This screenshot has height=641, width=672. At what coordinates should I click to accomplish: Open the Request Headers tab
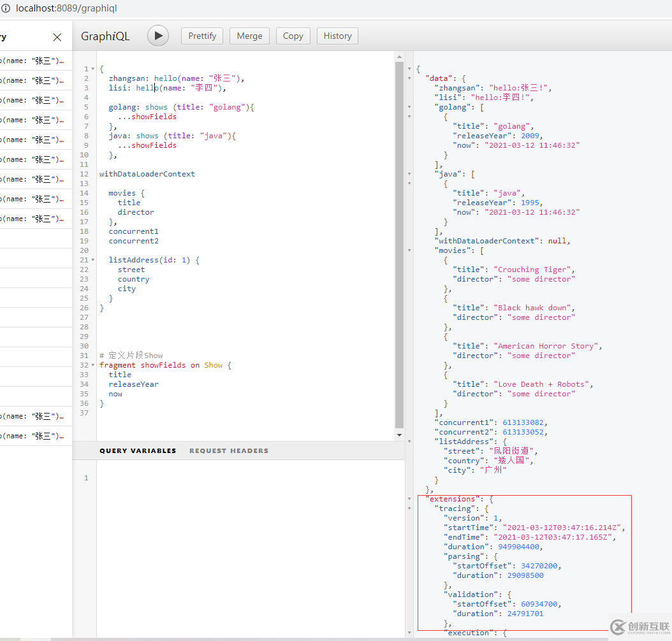click(x=229, y=450)
